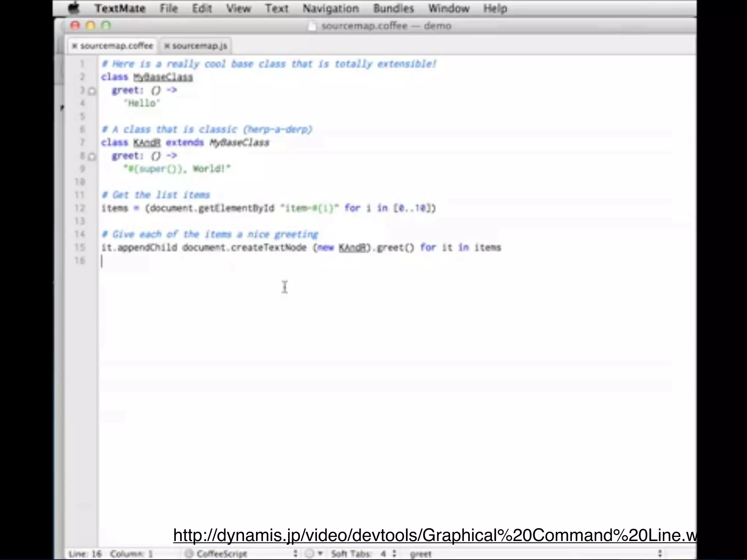Click the "Hello" string on line 4

pyautogui.click(x=142, y=103)
